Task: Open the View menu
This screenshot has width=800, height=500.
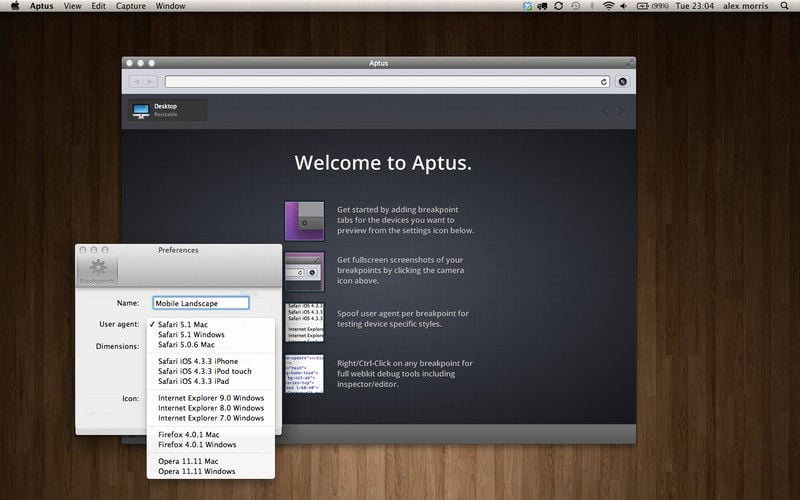Action: point(72,6)
